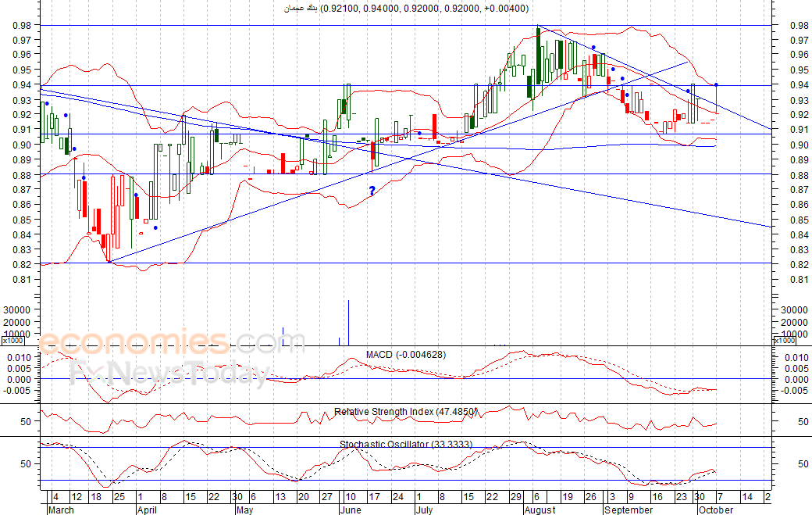Click the blue question mark on the price chart
The height and width of the screenshot is (515, 812).
pos(372,191)
